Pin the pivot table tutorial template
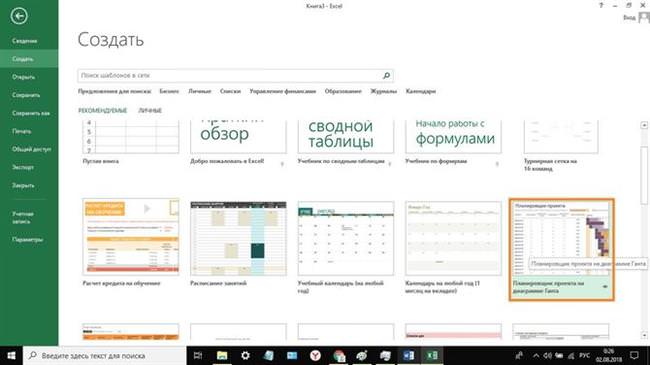This screenshot has width=650, height=365. (x=390, y=164)
